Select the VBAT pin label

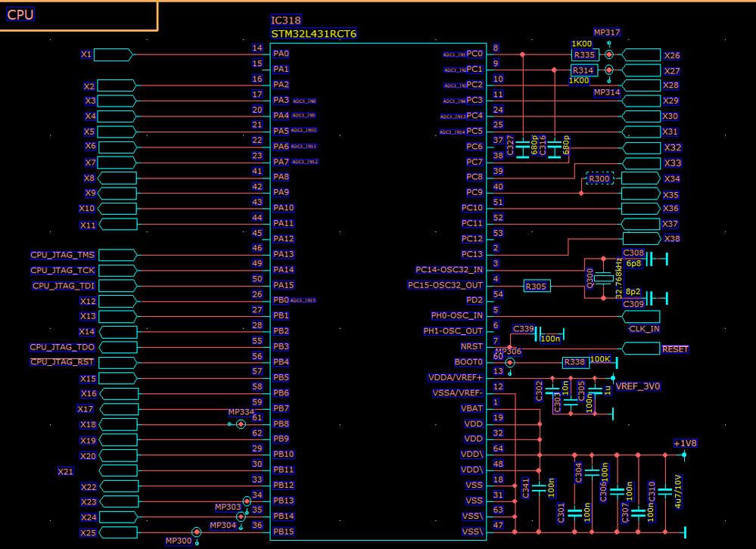tap(471, 408)
